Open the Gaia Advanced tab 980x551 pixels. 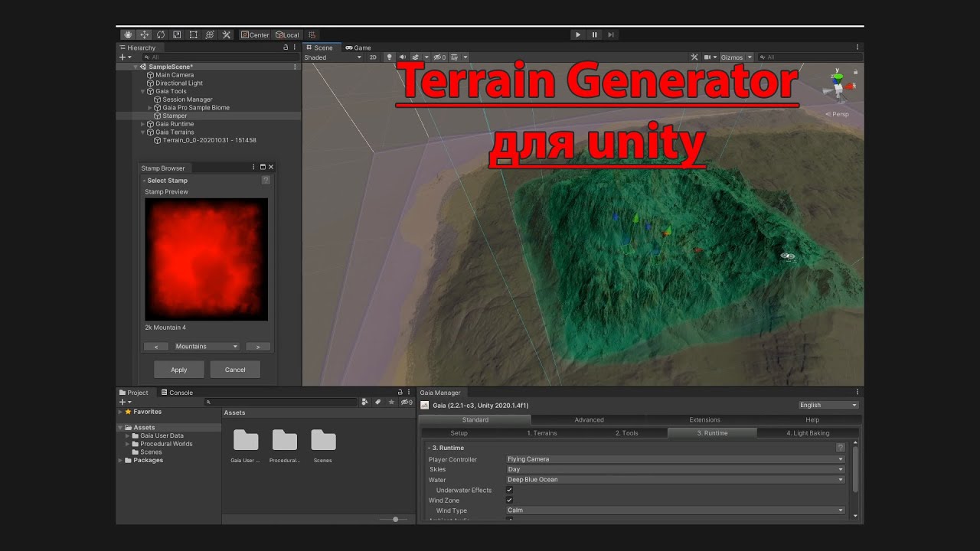coord(590,419)
